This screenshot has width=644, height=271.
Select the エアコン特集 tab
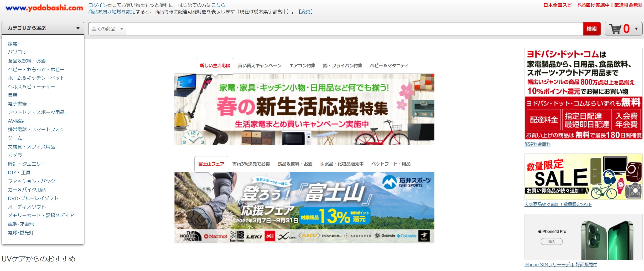coord(302,66)
